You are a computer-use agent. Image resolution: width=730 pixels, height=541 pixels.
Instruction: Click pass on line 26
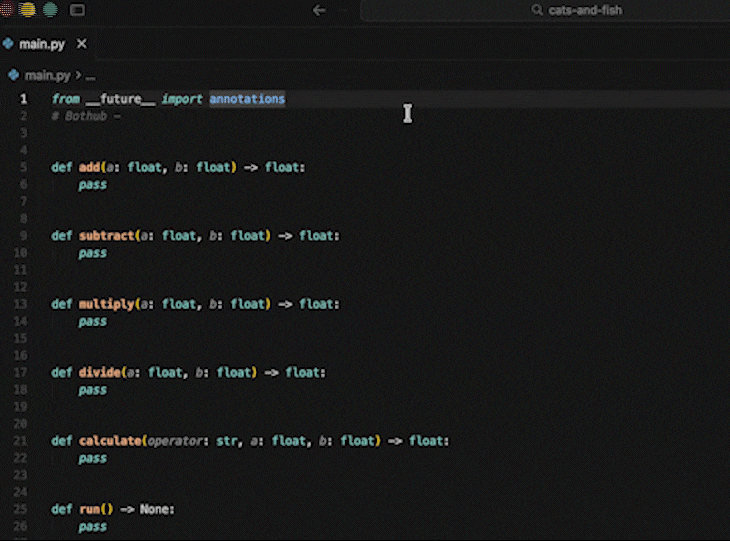pos(93,527)
